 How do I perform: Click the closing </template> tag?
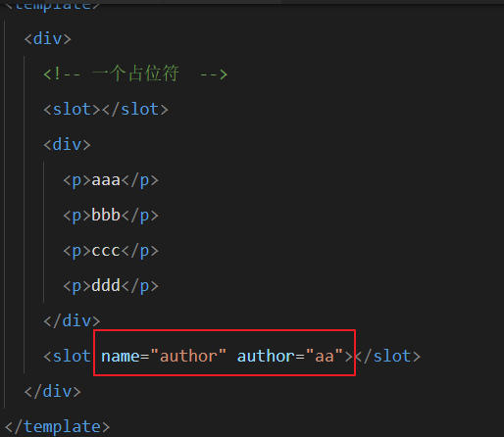click(x=58, y=426)
